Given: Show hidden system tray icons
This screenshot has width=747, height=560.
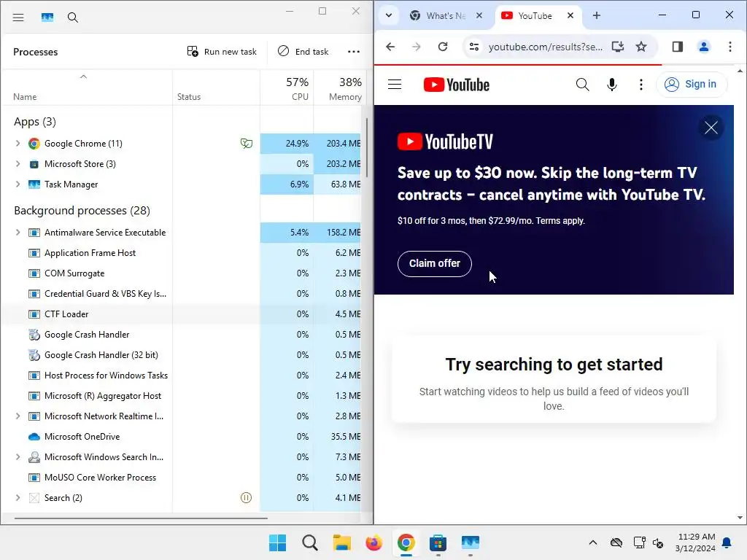Looking at the screenshot, I should pos(592,542).
